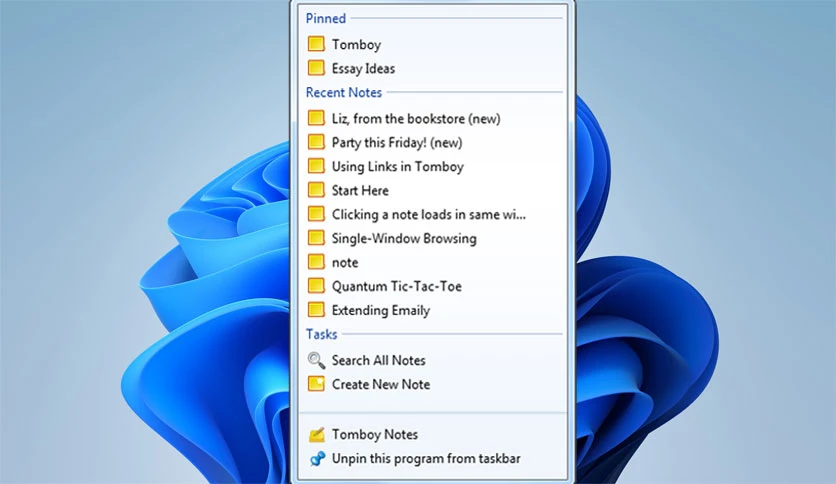The height and width of the screenshot is (484, 836).
Task: Click the magnifying glass search icon
Action: tap(316, 360)
